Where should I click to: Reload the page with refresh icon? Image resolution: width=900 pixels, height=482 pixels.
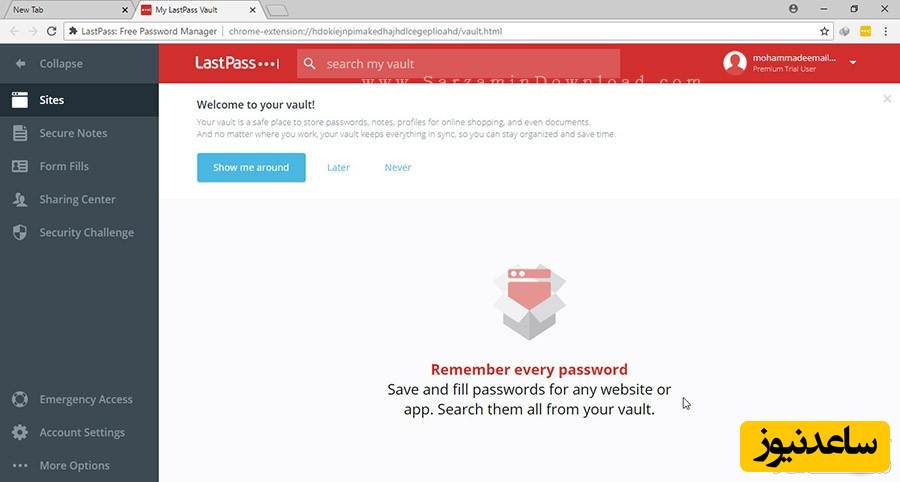pos(52,31)
